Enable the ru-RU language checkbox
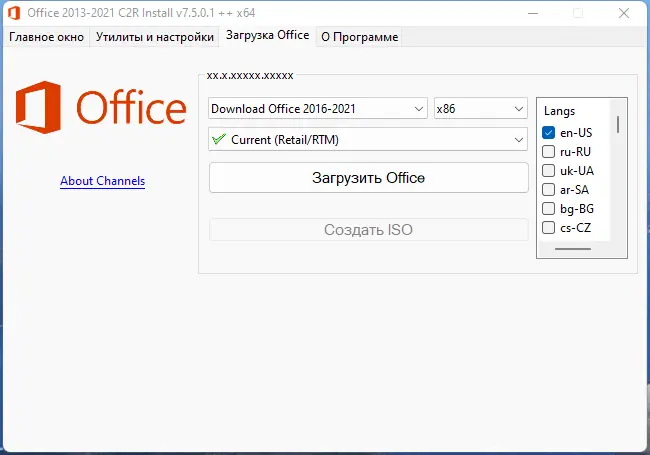 (x=548, y=152)
